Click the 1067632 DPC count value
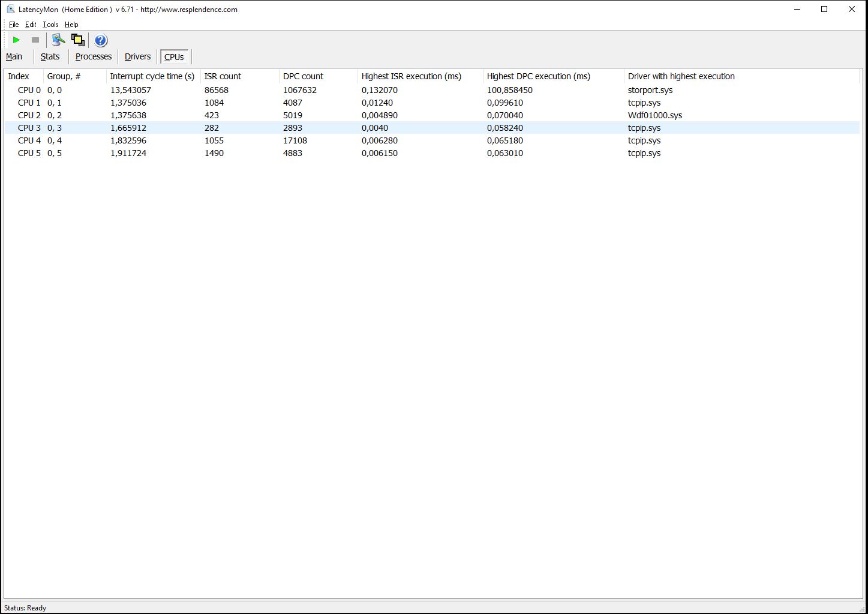Image resolution: width=868 pixels, height=614 pixels. 300,90
